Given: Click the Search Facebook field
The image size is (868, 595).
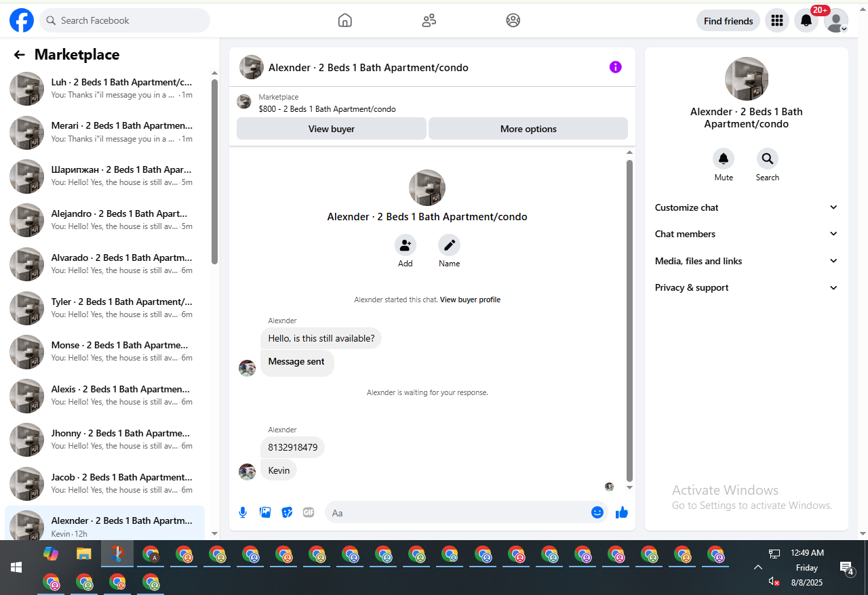Looking at the screenshot, I should click(125, 20).
